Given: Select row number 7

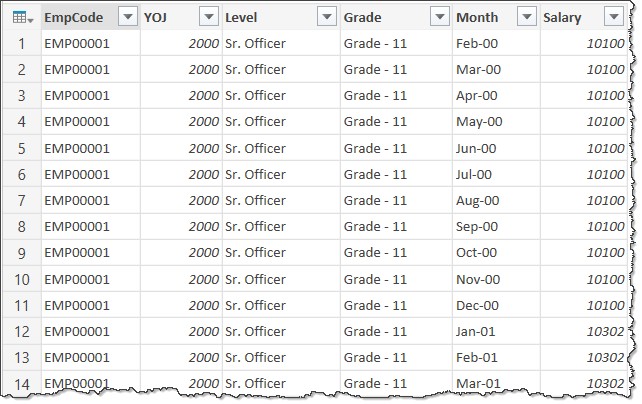Looking at the screenshot, I should pyautogui.click(x=19, y=200).
